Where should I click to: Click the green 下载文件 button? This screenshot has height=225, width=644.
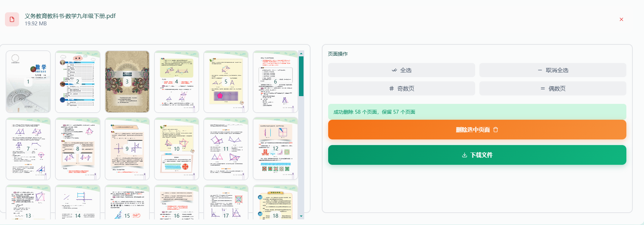[x=477, y=155]
